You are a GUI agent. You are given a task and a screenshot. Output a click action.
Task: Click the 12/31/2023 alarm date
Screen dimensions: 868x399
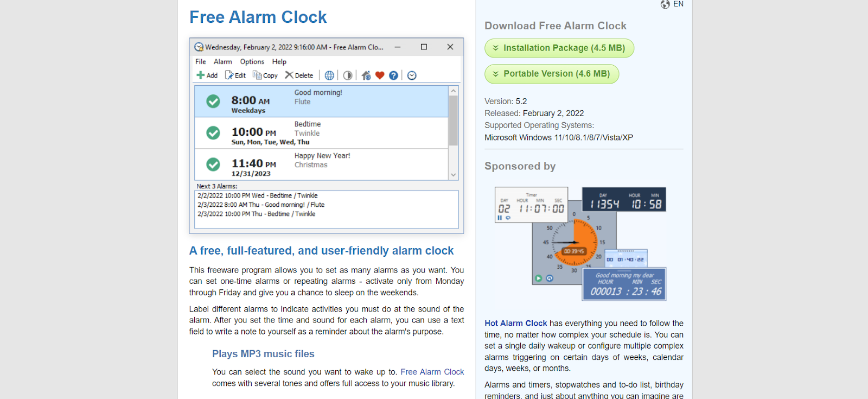pos(251,174)
